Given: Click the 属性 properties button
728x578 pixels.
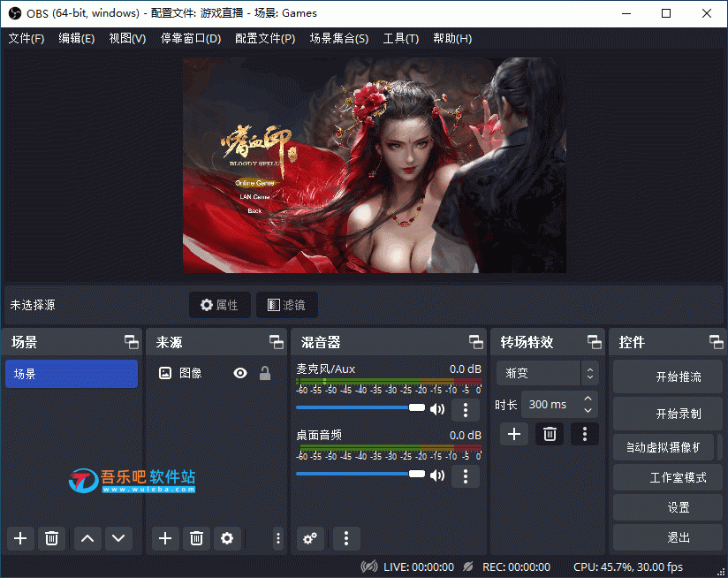Looking at the screenshot, I should coord(220,305).
